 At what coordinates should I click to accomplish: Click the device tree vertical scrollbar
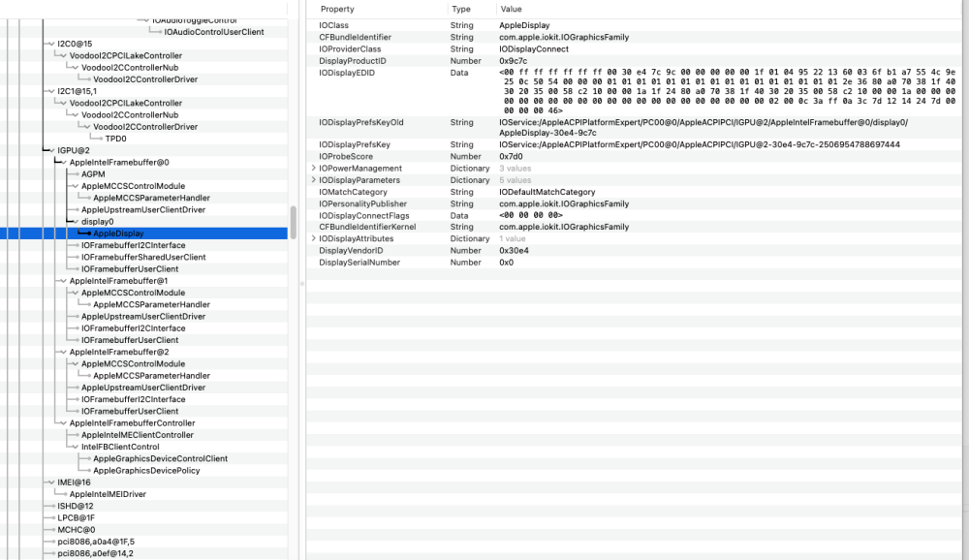pos(293,221)
